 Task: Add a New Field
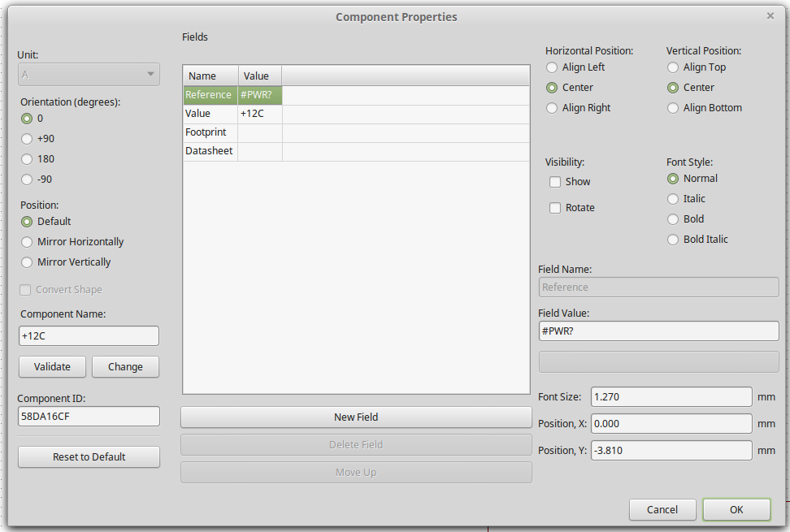(x=356, y=417)
